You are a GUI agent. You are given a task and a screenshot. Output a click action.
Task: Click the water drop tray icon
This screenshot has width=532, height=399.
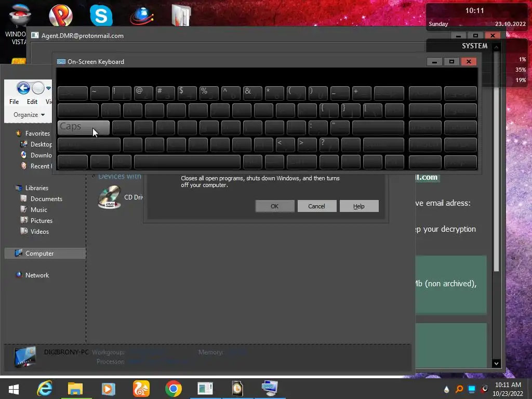coord(446,389)
